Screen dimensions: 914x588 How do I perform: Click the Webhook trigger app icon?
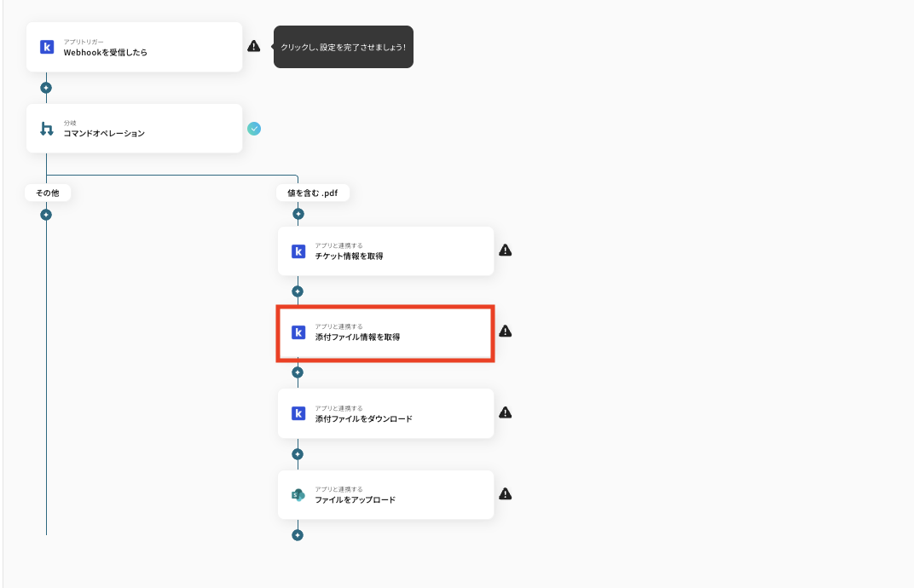47,47
